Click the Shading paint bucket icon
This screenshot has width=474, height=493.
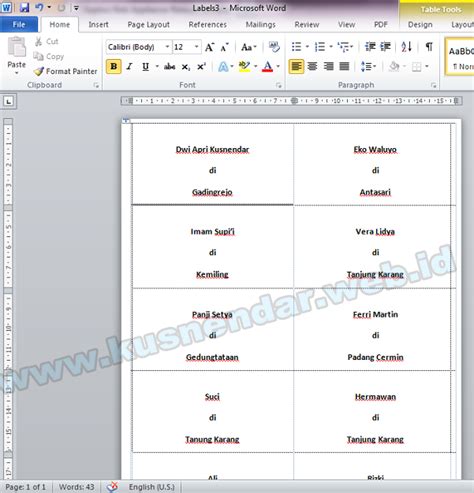pyautogui.click(x=394, y=67)
